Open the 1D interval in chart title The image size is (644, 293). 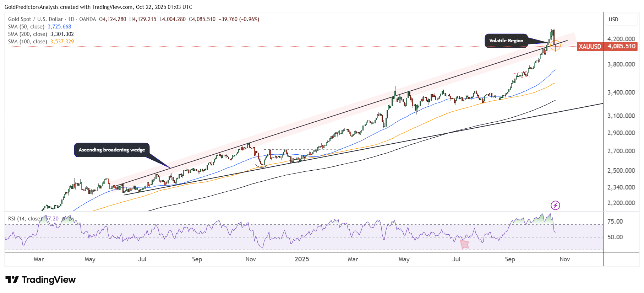pyautogui.click(x=71, y=19)
